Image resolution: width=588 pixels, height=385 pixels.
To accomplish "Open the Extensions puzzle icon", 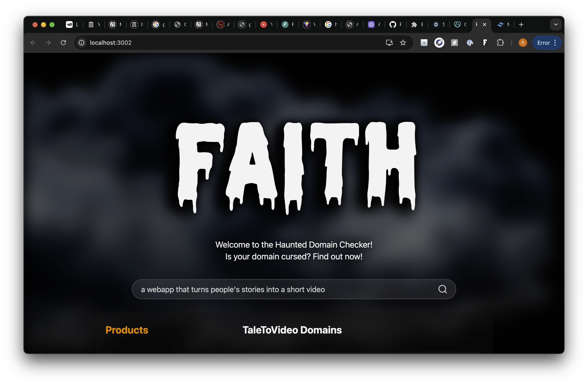I will 500,43.
